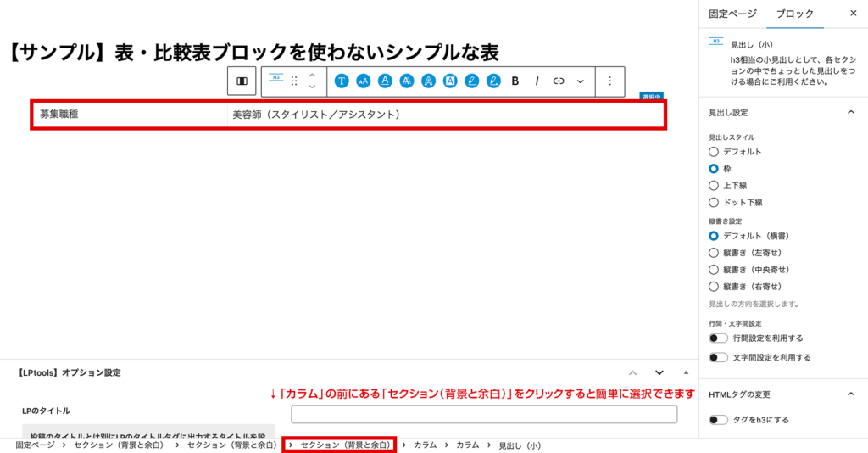868x453 pixels.
Task: Open more rich text options dropdown
Action: pos(581,81)
